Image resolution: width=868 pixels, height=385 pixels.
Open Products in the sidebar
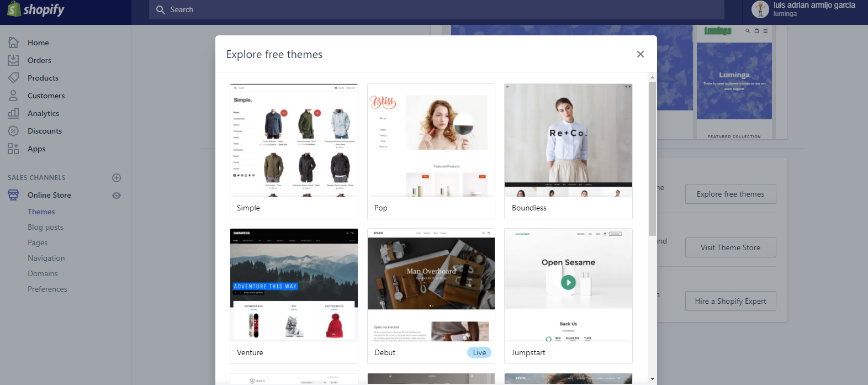(x=43, y=78)
